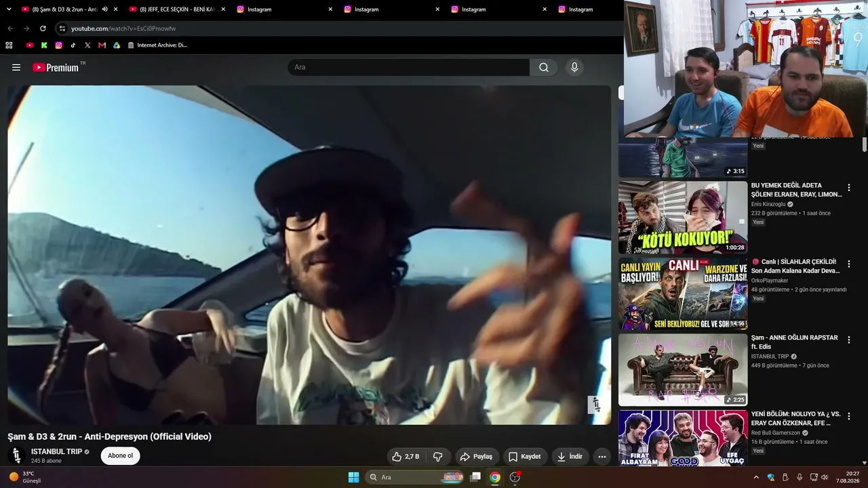Open the ISTANBUL TRIP channel name link
This screenshot has height=488, width=868.
click(x=57, y=451)
